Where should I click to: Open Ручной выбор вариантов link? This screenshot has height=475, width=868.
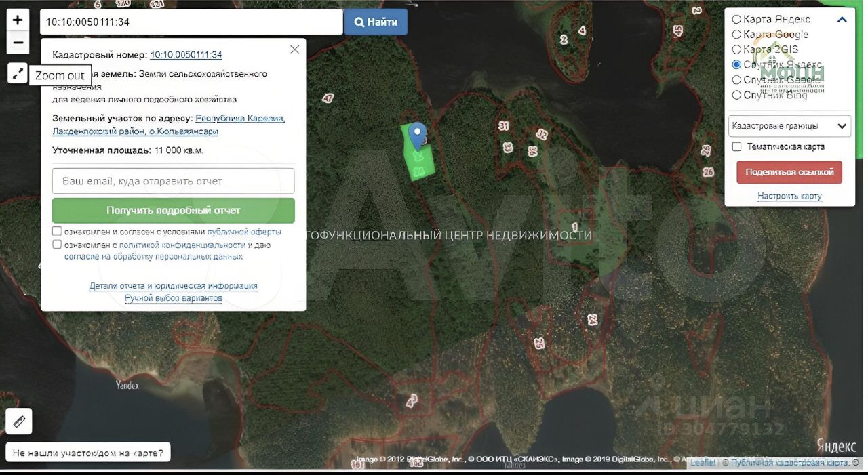tap(174, 298)
